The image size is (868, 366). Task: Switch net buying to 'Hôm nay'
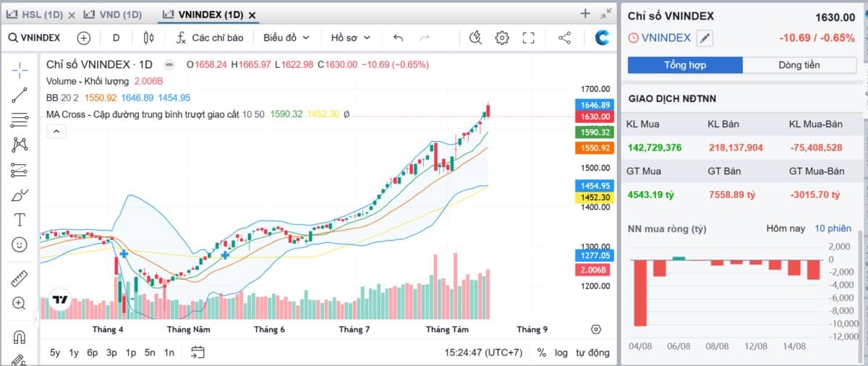pos(786,229)
